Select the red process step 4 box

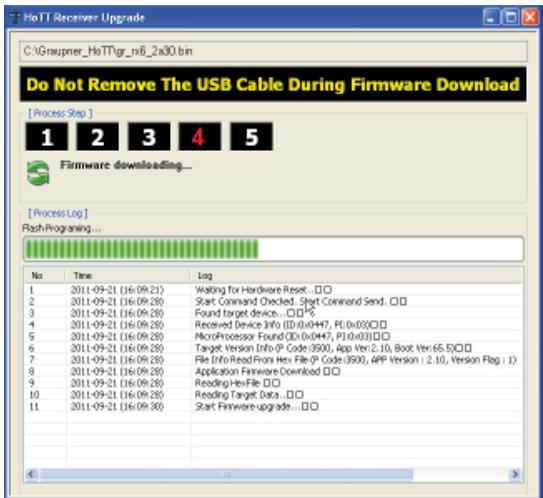[x=200, y=136]
